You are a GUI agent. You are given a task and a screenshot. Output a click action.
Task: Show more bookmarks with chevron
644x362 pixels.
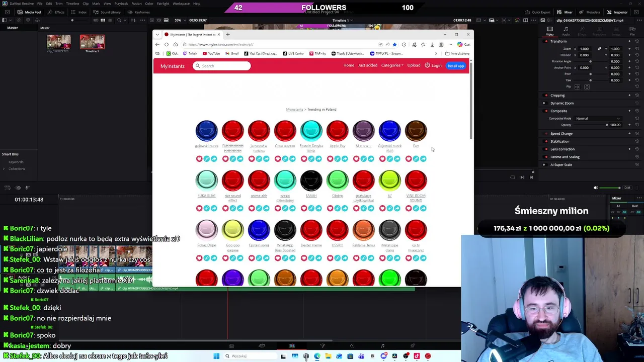coord(436,53)
